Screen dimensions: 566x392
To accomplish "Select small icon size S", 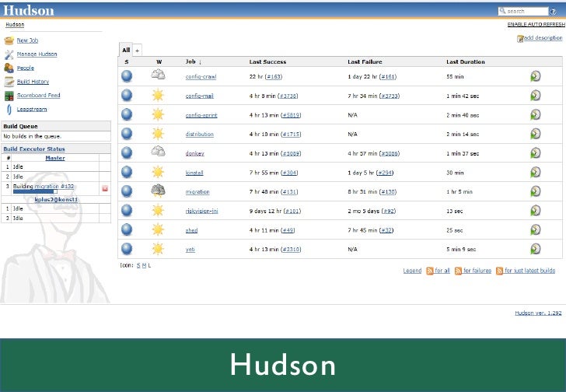I will click(138, 265).
